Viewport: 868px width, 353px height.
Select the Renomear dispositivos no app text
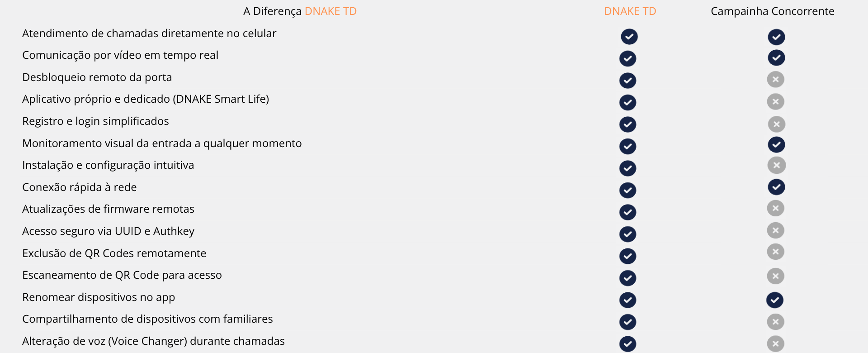(x=99, y=297)
